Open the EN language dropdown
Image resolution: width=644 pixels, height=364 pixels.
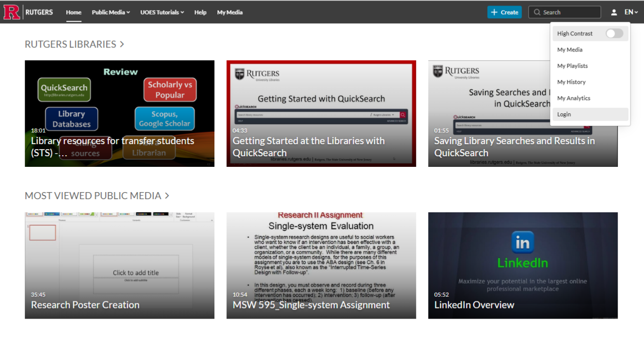[x=631, y=12]
